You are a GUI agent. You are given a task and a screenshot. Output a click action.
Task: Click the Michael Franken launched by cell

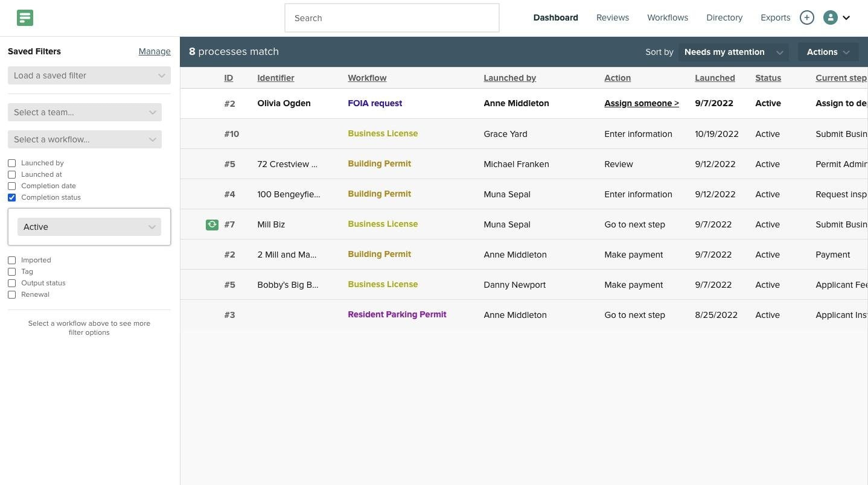pyautogui.click(x=516, y=164)
